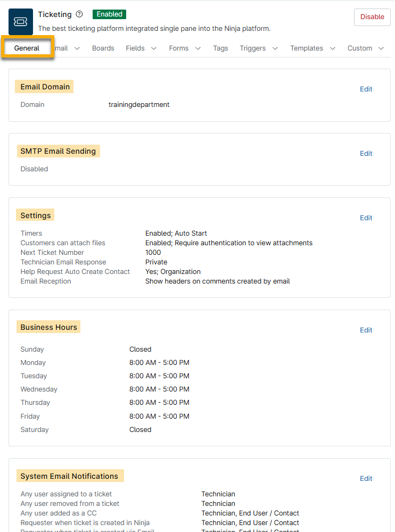This screenshot has height=532, width=395.
Task: Click Edit in the Settings section
Action: click(x=366, y=218)
